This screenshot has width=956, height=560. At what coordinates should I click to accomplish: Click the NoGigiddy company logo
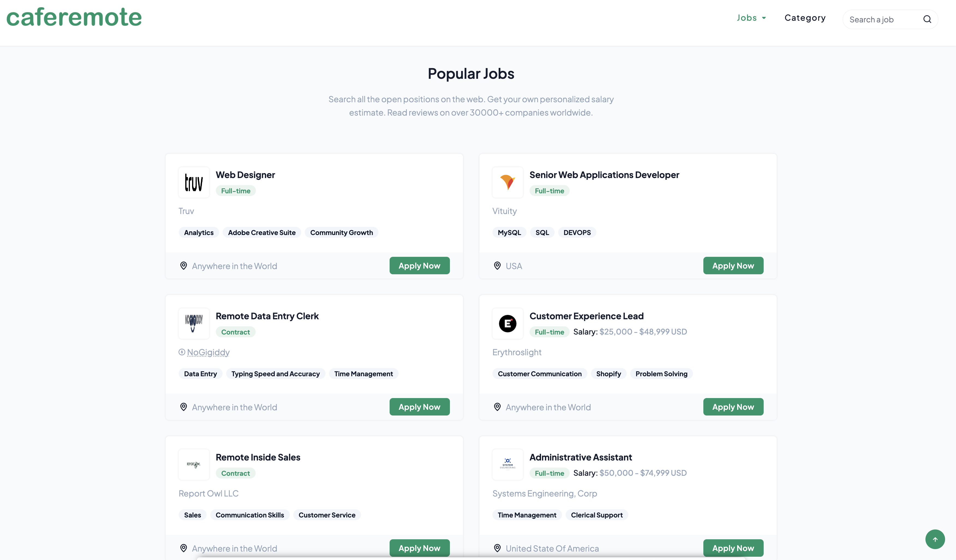[193, 323]
